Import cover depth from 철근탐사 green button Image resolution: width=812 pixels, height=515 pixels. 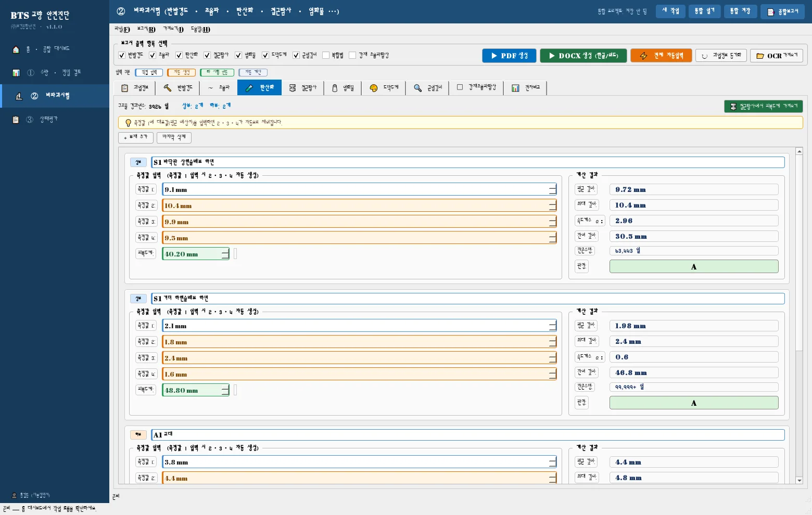pyautogui.click(x=763, y=106)
